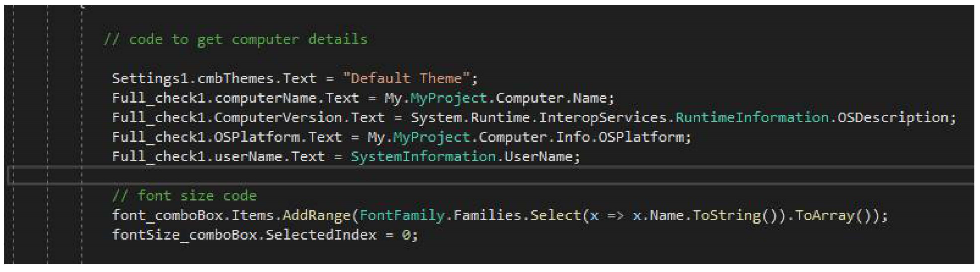Click Full_check1.userName.Text identifier
Viewport: 980px width, 272px height.
[x=218, y=157]
